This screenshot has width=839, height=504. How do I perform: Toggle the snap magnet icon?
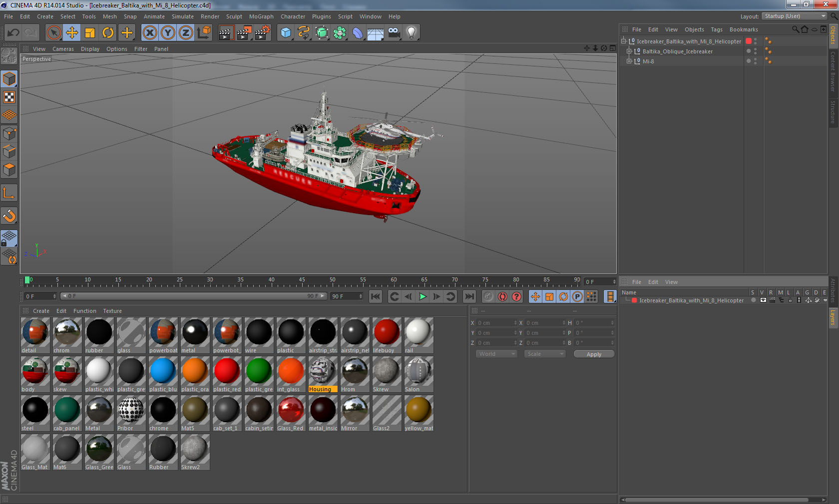pos(9,216)
